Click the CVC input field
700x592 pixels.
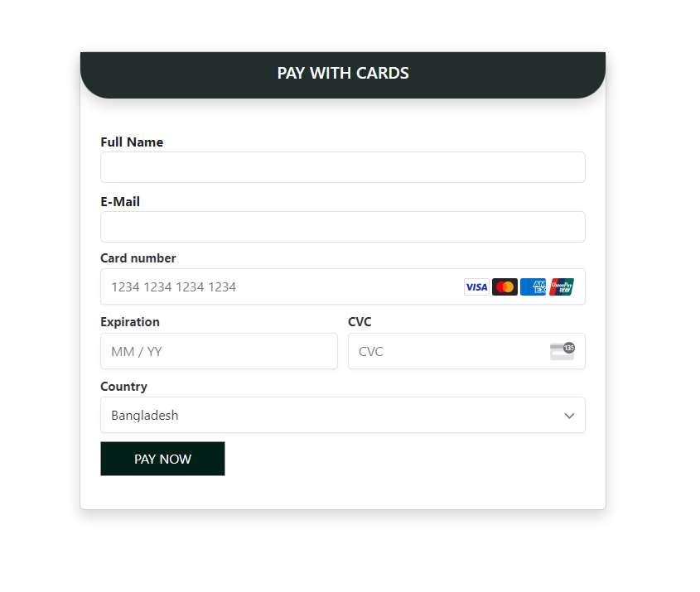click(x=447, y=351)
